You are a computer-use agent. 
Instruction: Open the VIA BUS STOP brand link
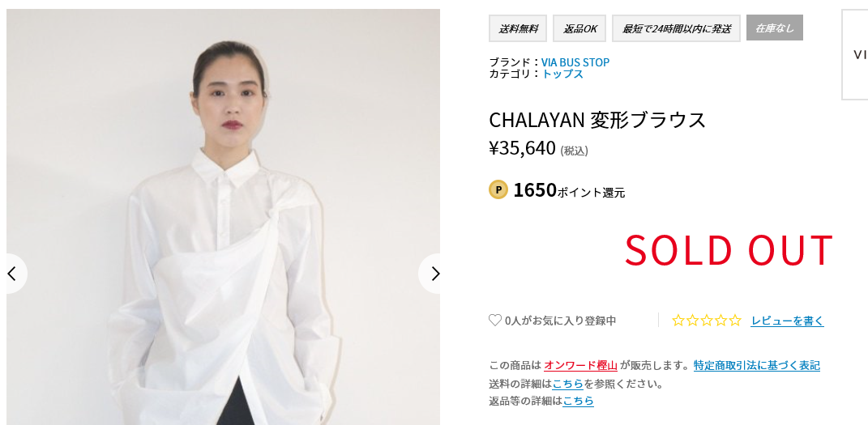tap(575, 62)
